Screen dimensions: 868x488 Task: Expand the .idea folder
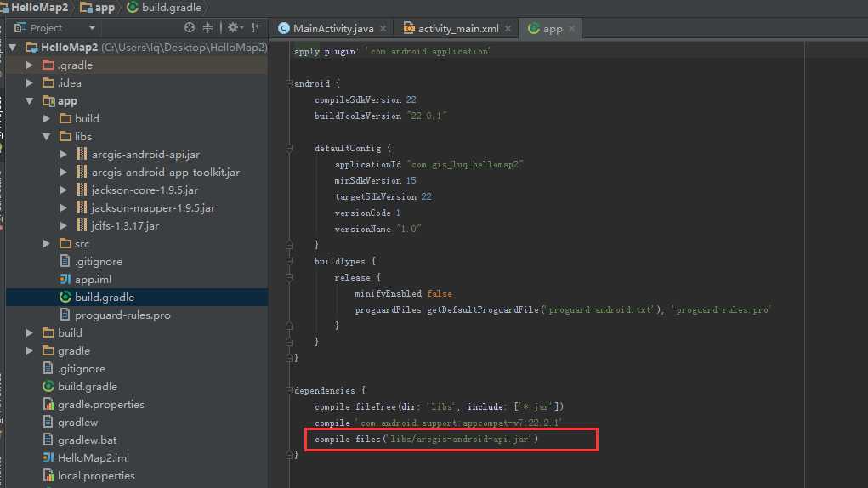pyautogui.click(x=30, y=83)
